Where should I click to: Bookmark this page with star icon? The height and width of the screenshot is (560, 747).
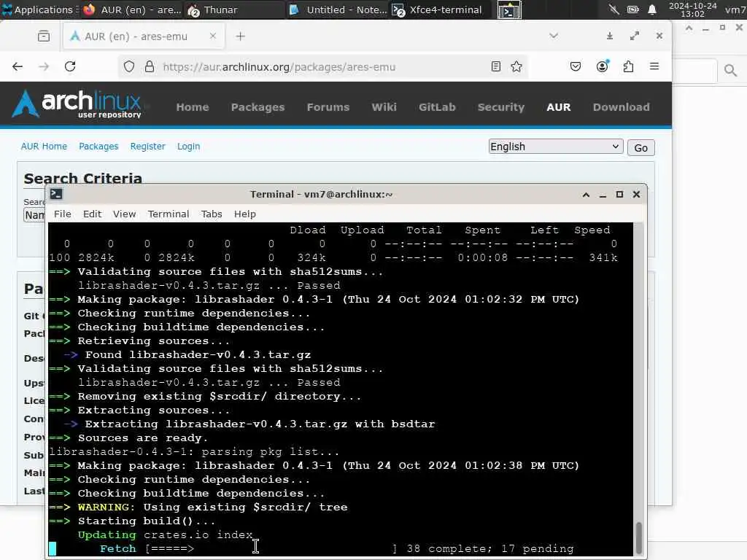516,66
